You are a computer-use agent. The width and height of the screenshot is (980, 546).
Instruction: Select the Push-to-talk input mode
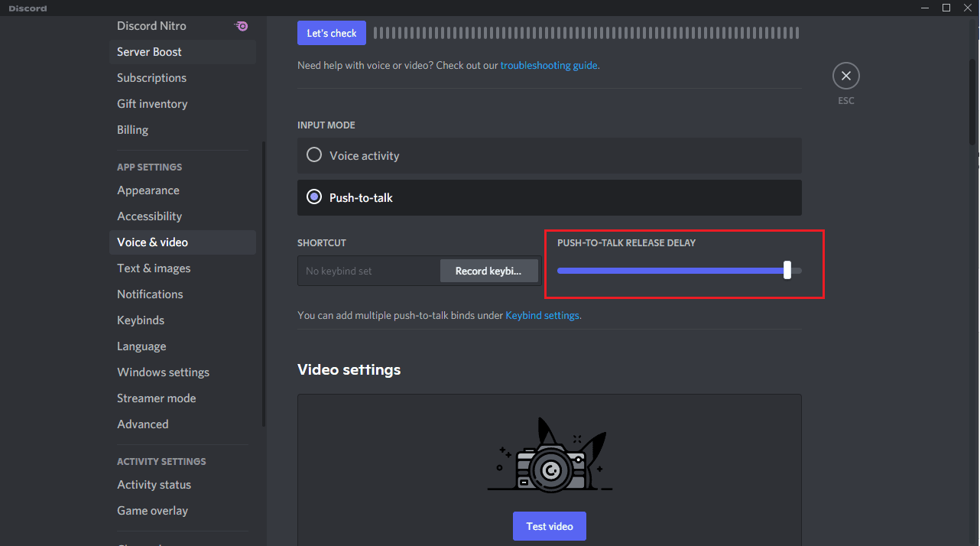pyautogui.click(x=314, y=197)
